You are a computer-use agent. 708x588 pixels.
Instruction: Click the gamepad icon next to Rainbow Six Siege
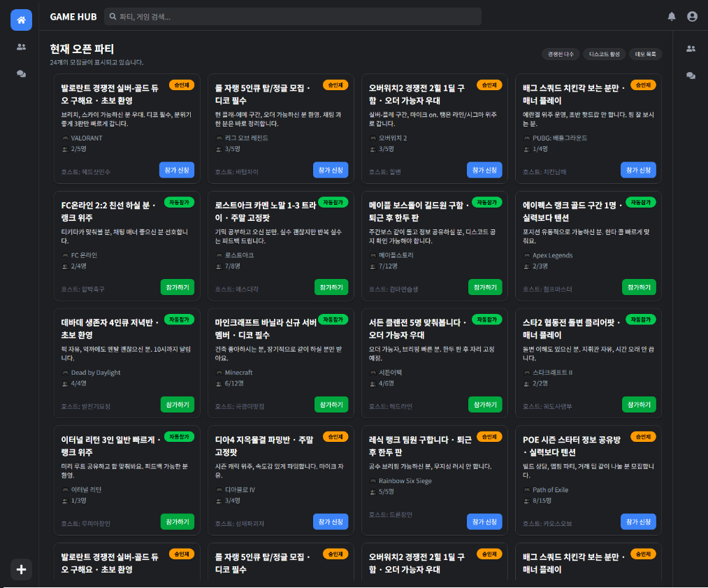pos(373,482)
